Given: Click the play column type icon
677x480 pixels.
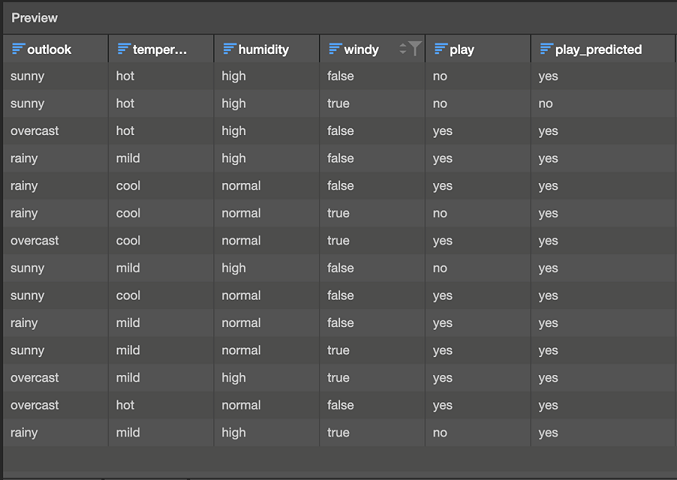Looking at the screenshot, I should [441, 49].
